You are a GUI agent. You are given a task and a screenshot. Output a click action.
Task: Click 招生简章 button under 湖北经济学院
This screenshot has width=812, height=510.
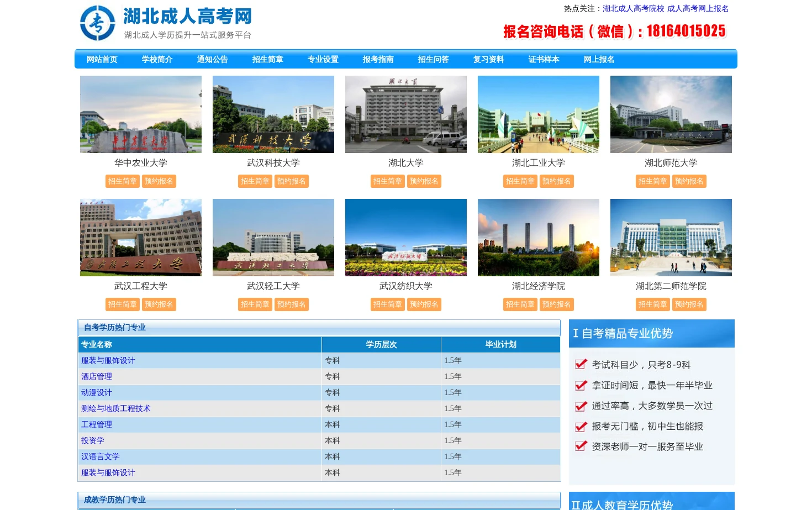[x=520, y=304]
